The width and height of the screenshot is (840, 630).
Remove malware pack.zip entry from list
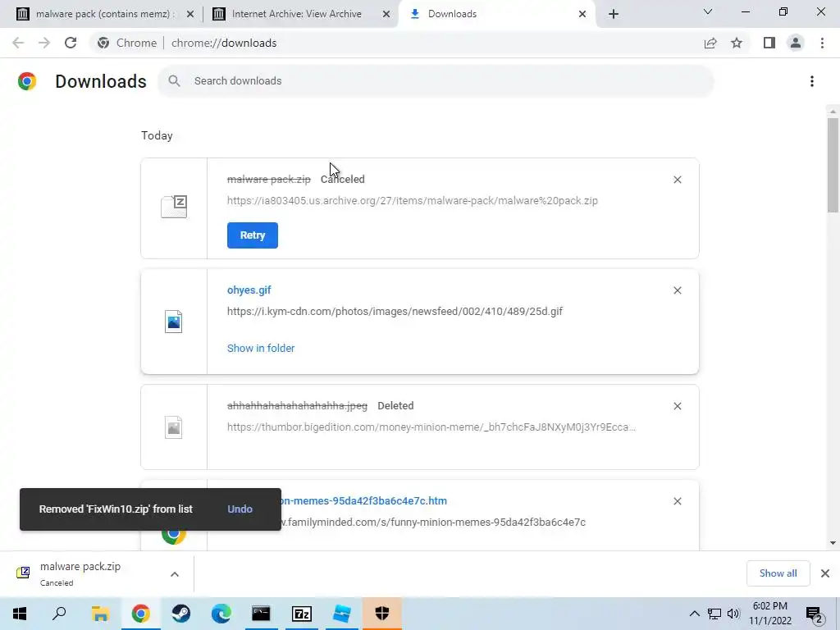[x=677, y=180]
